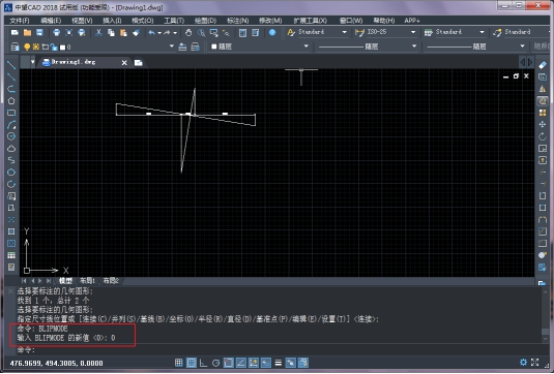Image resolution: width=554 pixels, height=374 pixels.
Task: Expand the layer list dropdown
Action: pos(172,46)
